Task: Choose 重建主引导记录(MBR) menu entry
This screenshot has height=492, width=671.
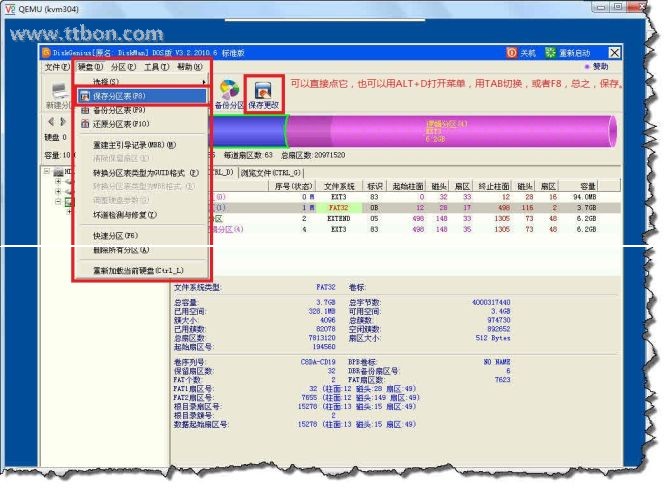Action: [x=141, y=145]
